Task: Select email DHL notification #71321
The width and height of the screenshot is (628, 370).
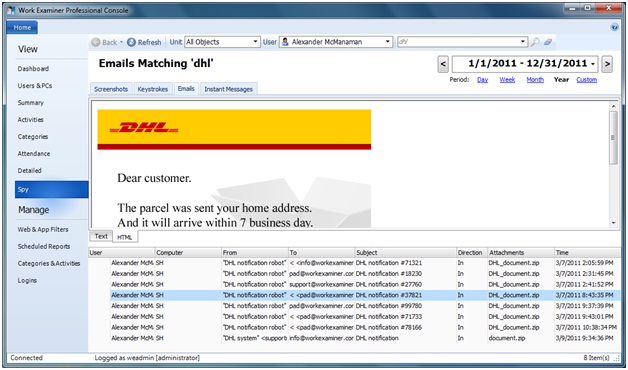Action: pyautogui.click(x=365, y=263)
